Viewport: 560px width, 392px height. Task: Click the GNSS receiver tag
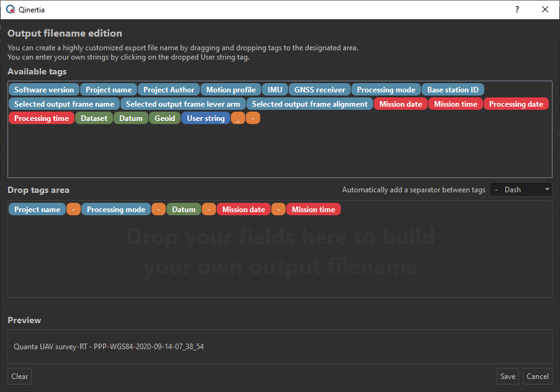coord(320,90)
